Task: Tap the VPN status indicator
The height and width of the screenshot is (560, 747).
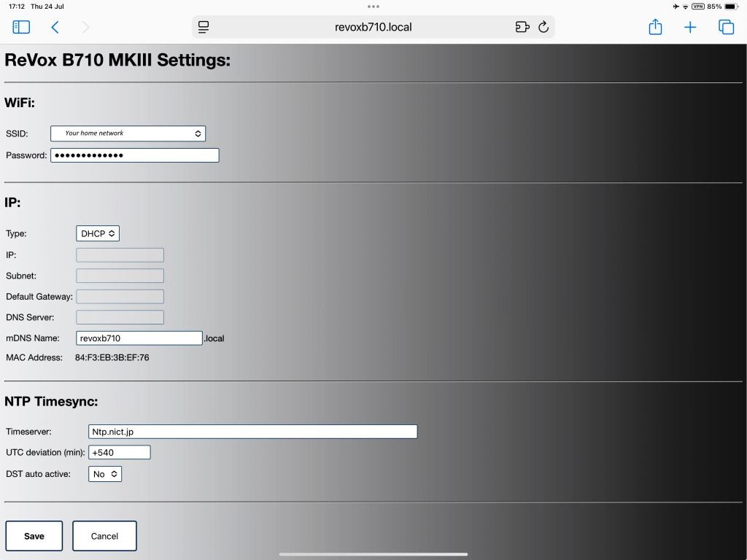Action: [x=698, y=7]
